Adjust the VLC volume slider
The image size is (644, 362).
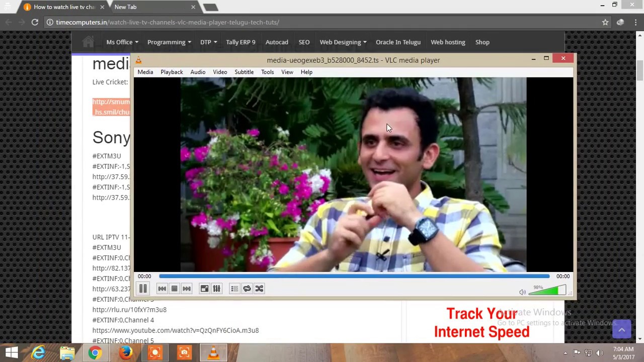coord(547,291)
